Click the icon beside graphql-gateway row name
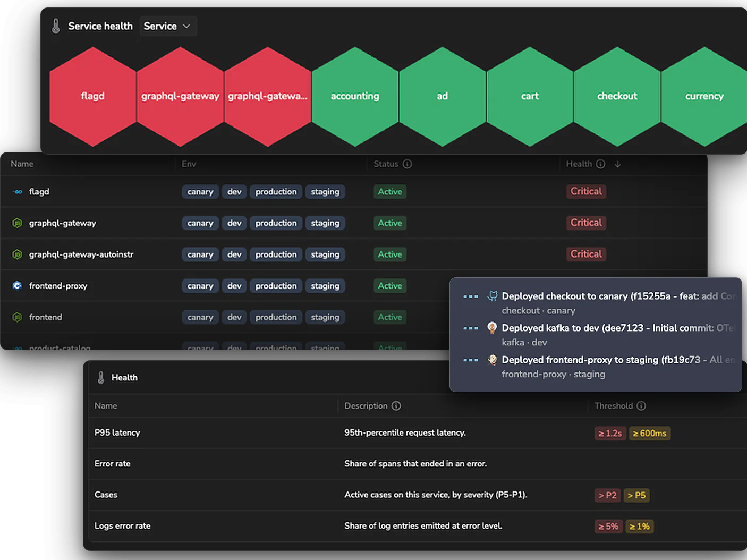This screenshot has width=747, height=560. (x=18, y=223)
